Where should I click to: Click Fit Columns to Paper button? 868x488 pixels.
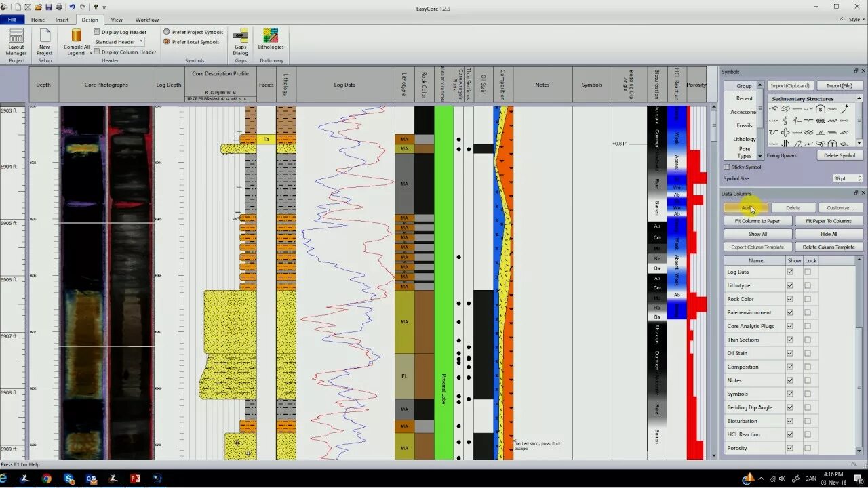pyautogui.click(x=757, y=221)
